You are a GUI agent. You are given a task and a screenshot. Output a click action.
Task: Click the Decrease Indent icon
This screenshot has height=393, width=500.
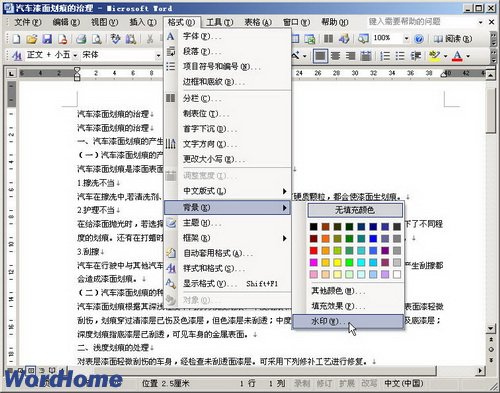[x=415, y=56]
